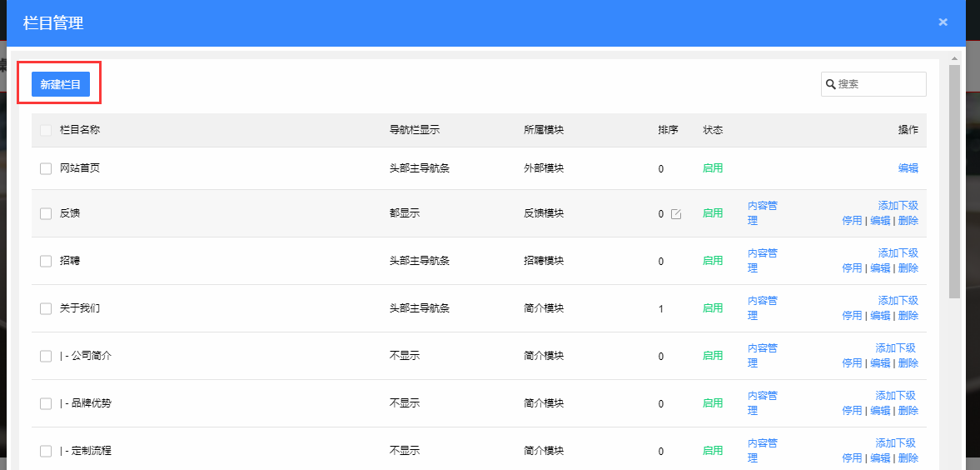Check the 关于我们 row checkbox
This screenshot has height=470, width=980.
click(46, 308)
